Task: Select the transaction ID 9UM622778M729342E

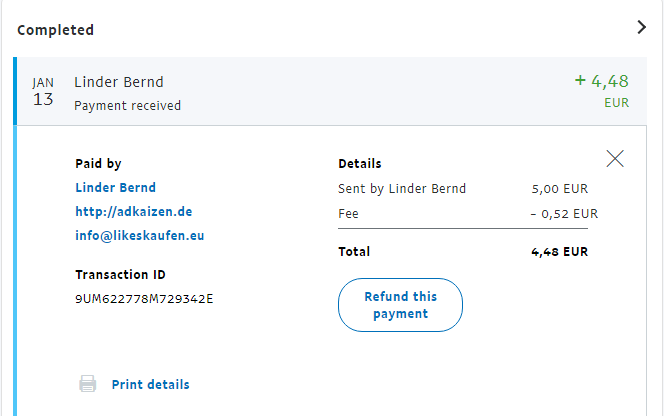Action: [144, 299]
